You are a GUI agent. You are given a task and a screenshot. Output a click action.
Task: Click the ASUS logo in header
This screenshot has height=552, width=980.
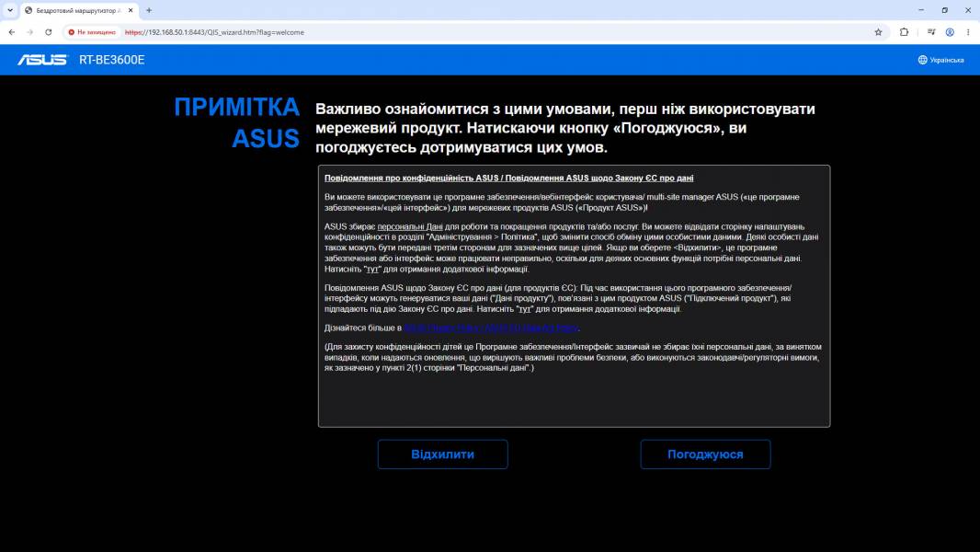(x=42, y=60)
